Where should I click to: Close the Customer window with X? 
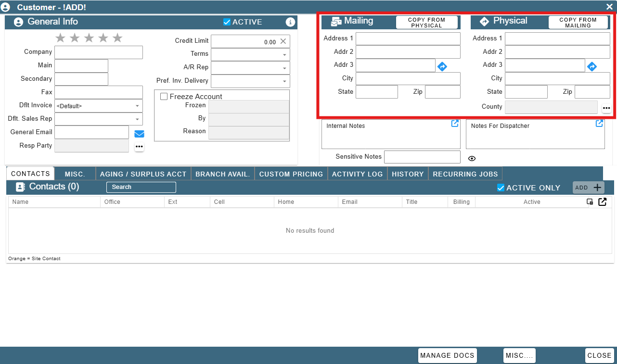point(609,7)
